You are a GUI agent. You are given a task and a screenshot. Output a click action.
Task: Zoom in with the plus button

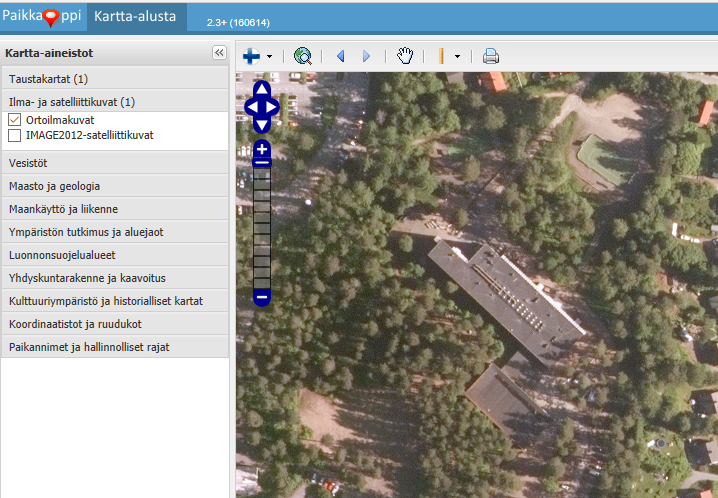click(x=261, y=149)
